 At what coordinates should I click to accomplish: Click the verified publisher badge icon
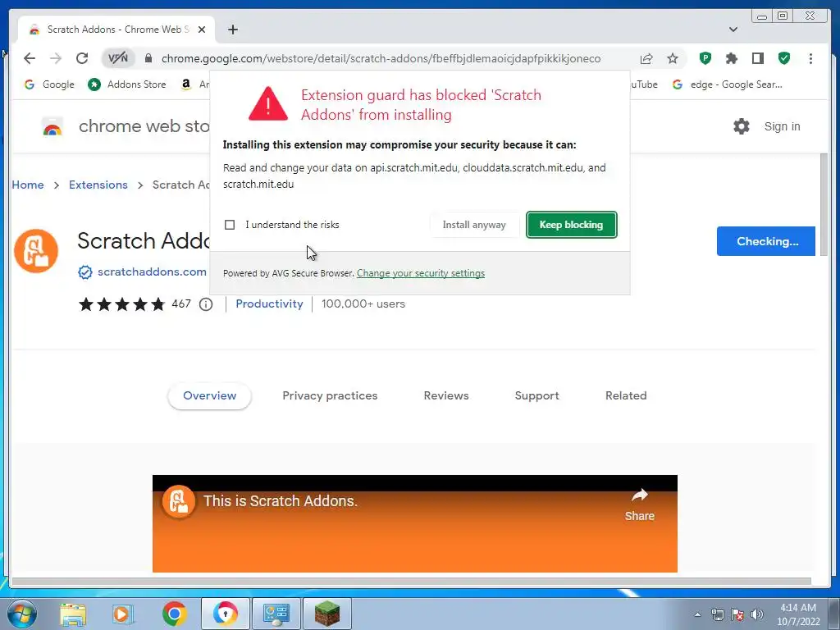[85, 272]
